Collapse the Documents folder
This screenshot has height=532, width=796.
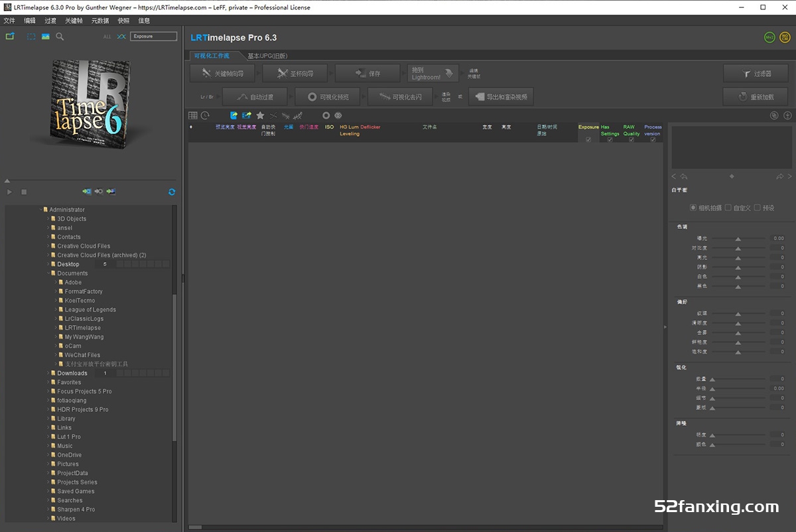click(x=48, y=273)
